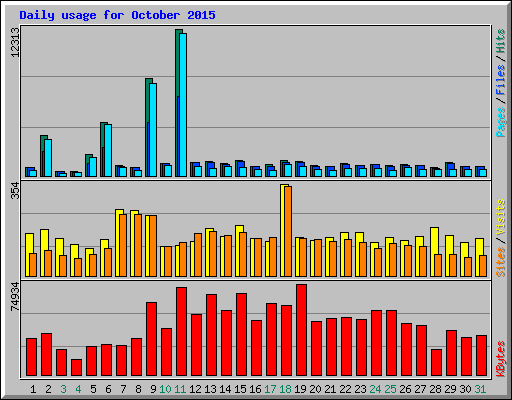Select the red KBytes bar for day 31
512x400 pixels.
point(481,355)
